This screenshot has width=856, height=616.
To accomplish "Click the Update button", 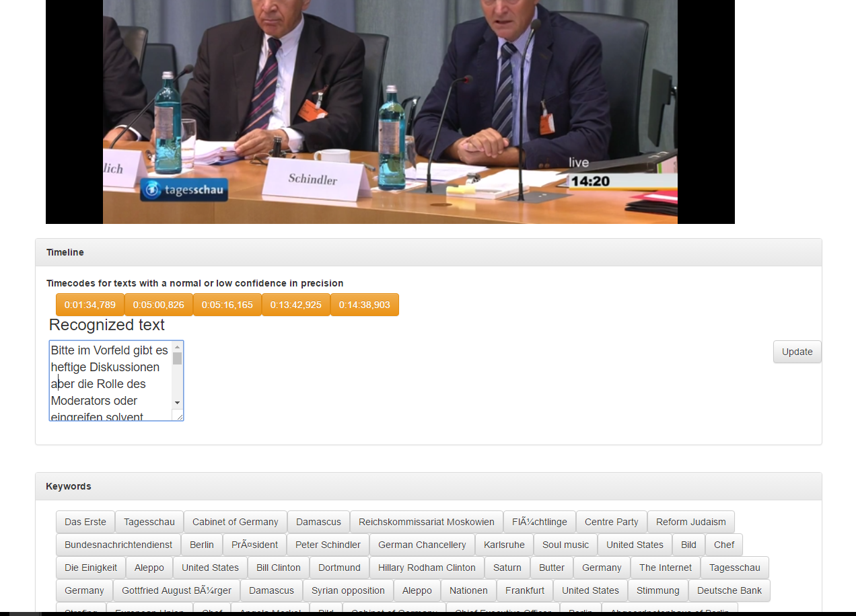I will click(797, 352).
